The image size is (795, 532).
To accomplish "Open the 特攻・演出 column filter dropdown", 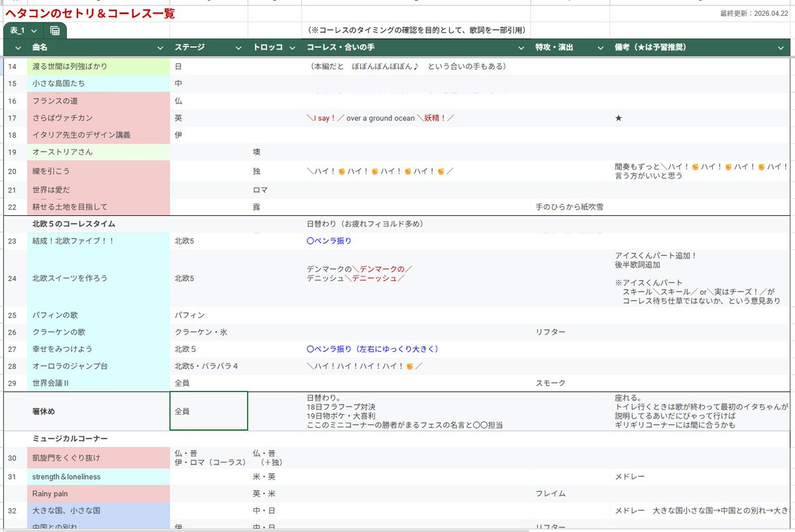I will point(601,48).
